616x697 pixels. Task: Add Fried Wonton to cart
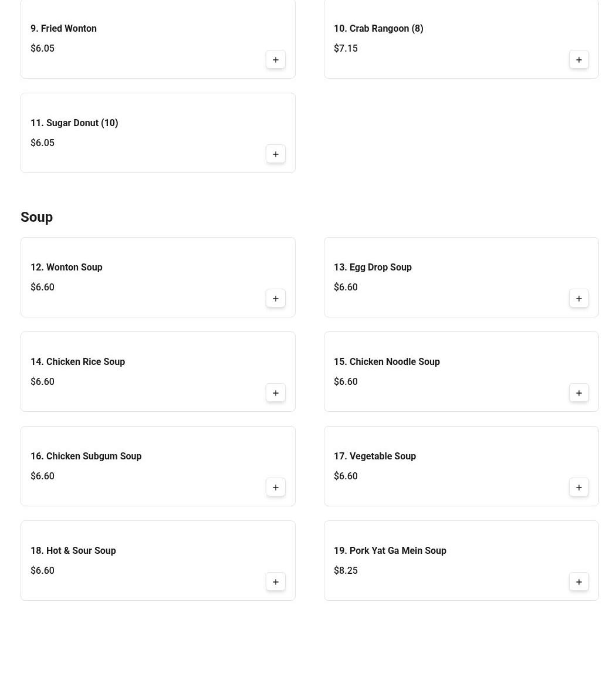tap(275, 60)
